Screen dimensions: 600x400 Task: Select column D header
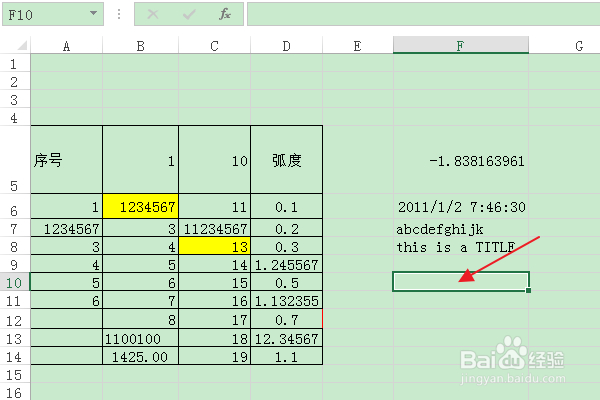tap(287, 46)
